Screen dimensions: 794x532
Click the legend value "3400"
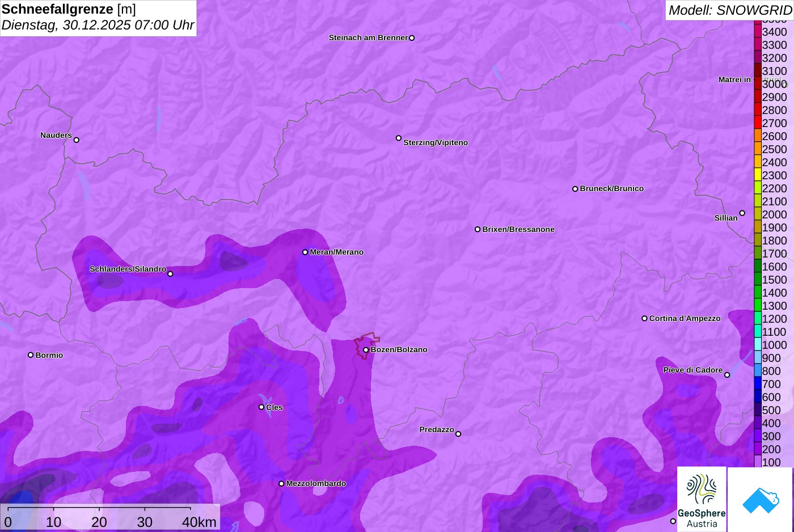coord(775,32)
